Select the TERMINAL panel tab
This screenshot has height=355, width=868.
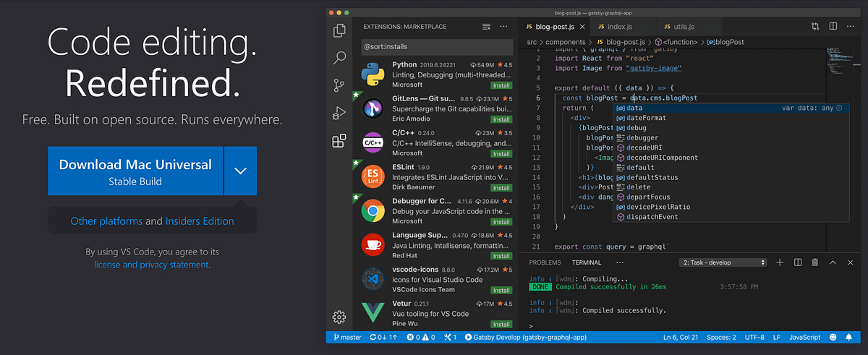click(587, 262)
